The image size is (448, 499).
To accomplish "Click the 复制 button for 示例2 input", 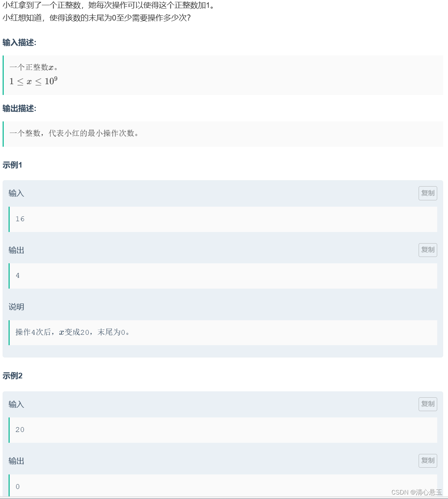I will [428, 404].
